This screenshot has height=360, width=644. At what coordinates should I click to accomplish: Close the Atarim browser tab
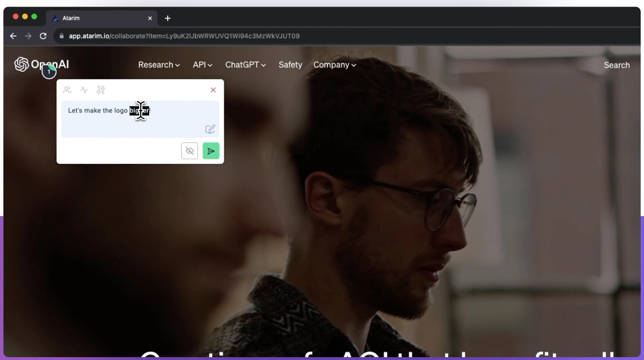[x=150, y=18]
